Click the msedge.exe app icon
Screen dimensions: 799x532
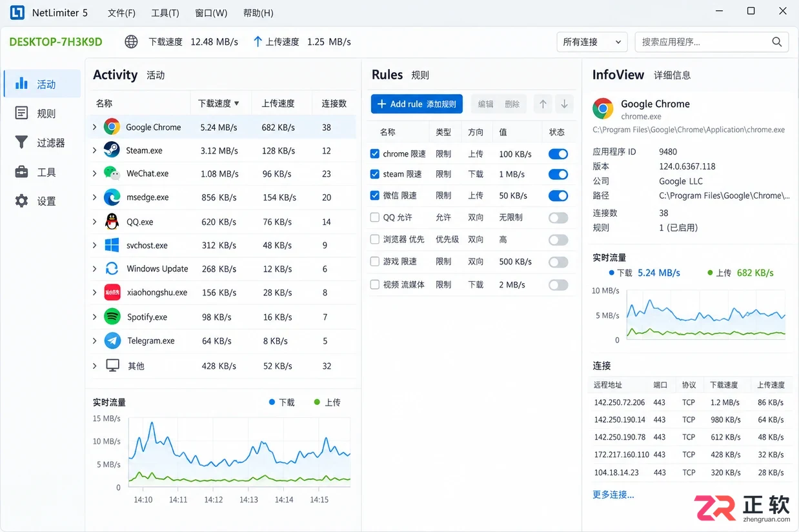pos(112,197)
